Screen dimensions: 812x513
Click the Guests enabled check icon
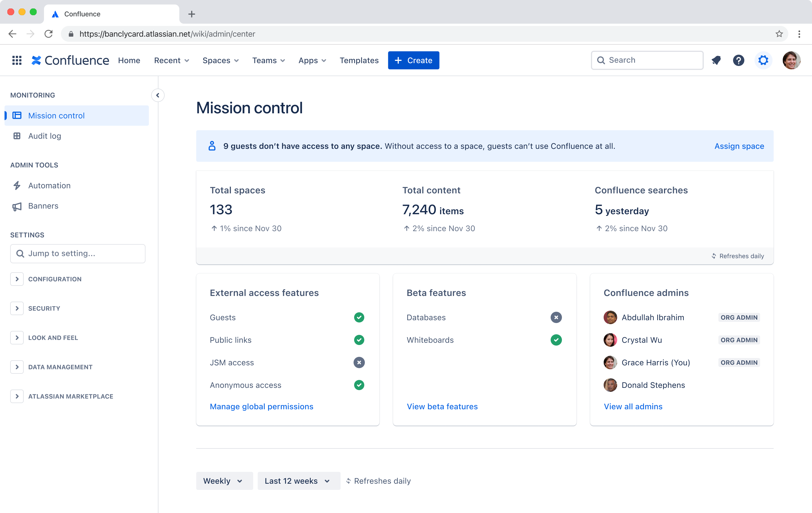pyautogui.click(x=359, y=317)
